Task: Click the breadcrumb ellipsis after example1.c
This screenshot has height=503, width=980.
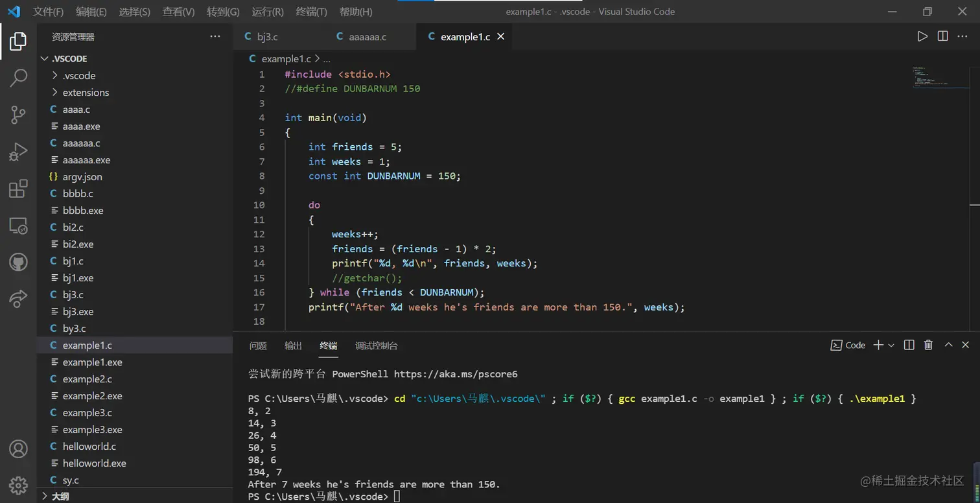Action: click(326, 58)
